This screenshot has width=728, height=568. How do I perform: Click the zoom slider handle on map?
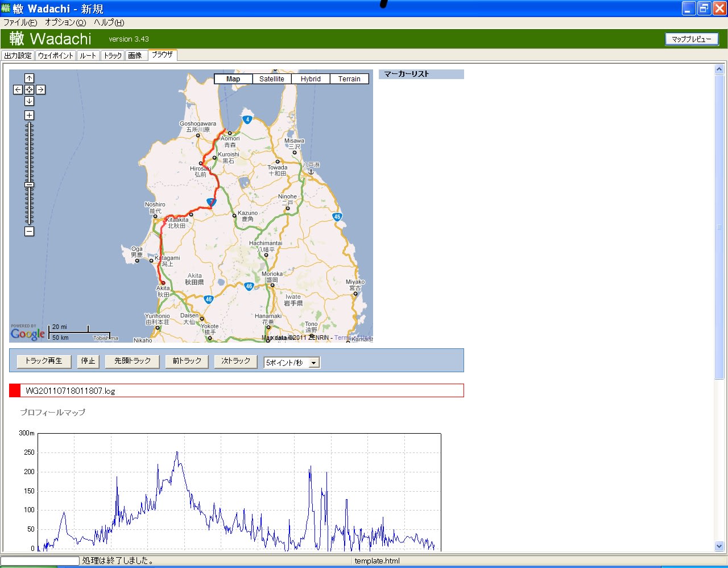tap(29, 184)
